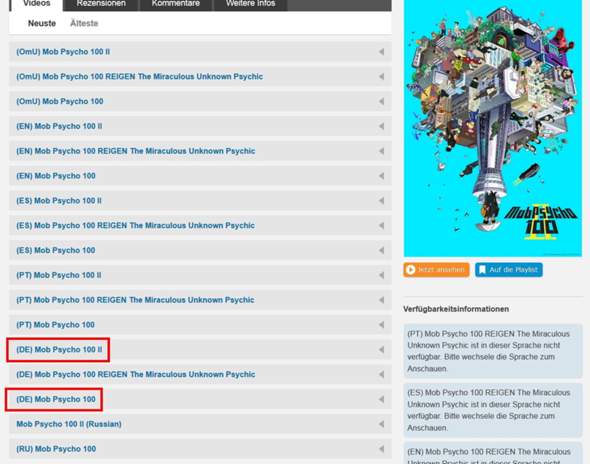Expand the (DE) Mob Psycho 100 arrow
This screenshot has height=464, width=590.
click(x=381, y=400)
